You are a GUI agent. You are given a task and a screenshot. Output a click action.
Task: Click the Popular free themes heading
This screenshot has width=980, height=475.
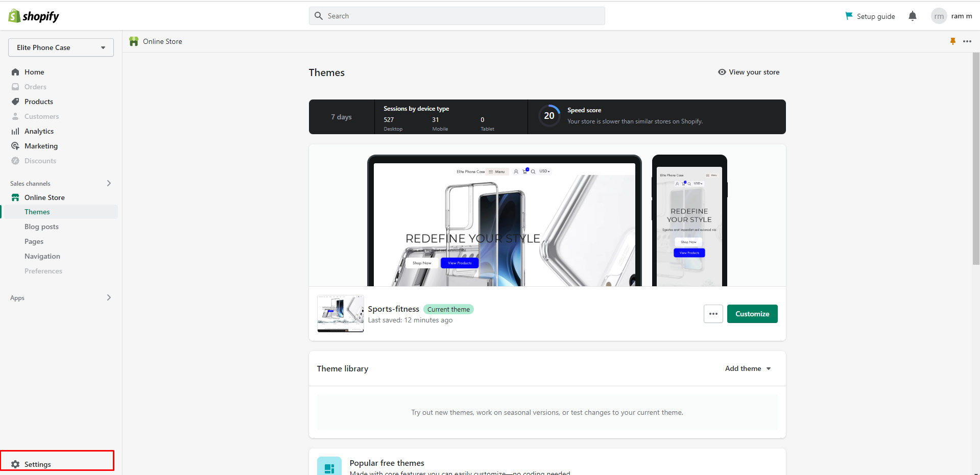point(387,463)
